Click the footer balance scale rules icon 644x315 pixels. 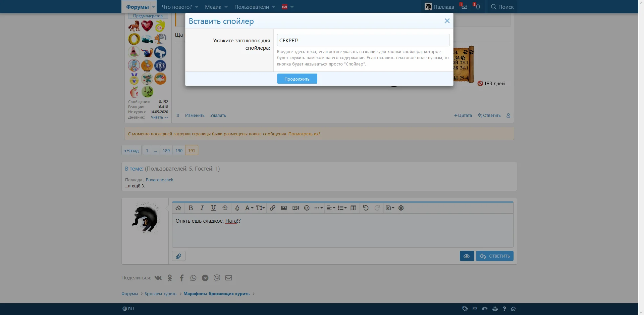coord(495,309)
